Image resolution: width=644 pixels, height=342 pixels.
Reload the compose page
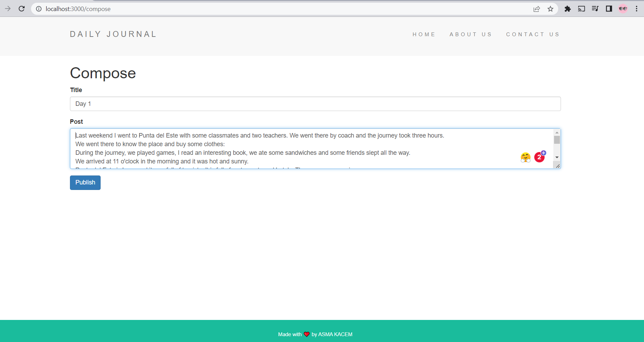click(x=22, y=9)
